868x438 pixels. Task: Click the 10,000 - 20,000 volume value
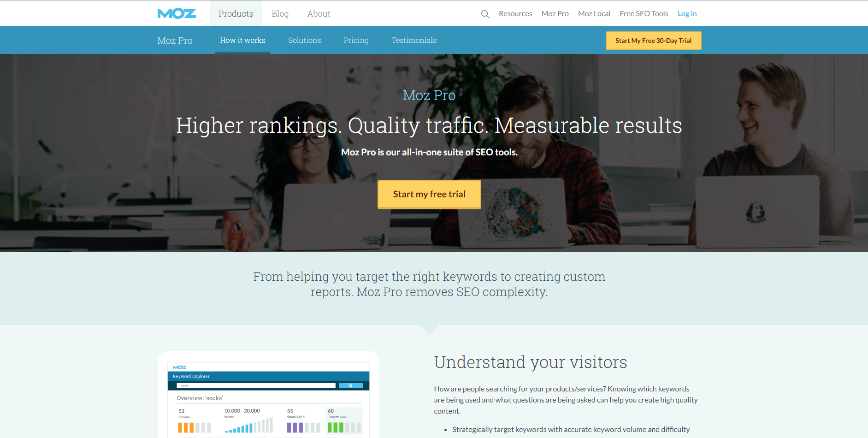point(242,411)
